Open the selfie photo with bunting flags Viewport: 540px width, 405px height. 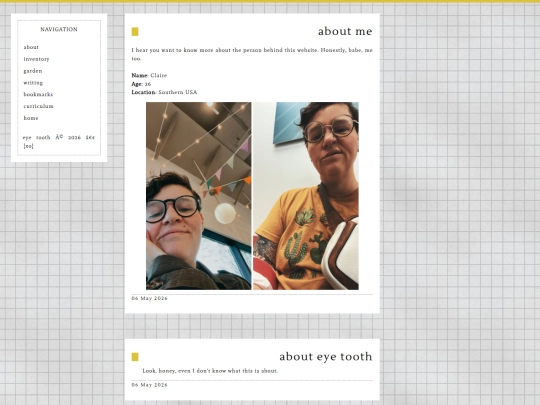click(199, 196)
